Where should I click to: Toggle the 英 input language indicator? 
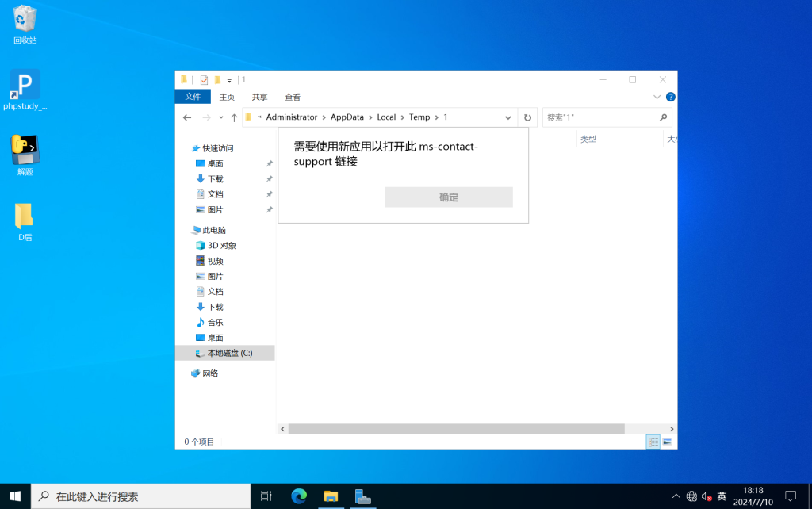tap(722, 496)
